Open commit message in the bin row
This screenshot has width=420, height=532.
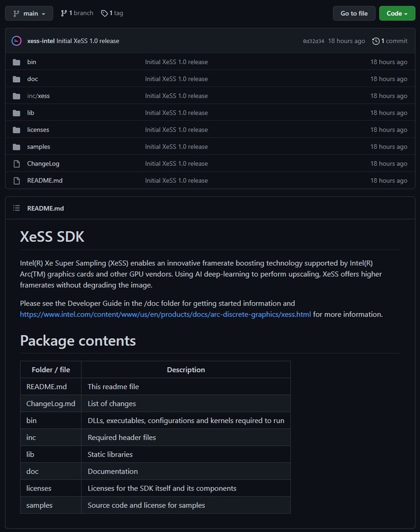(x=176, y=62)
